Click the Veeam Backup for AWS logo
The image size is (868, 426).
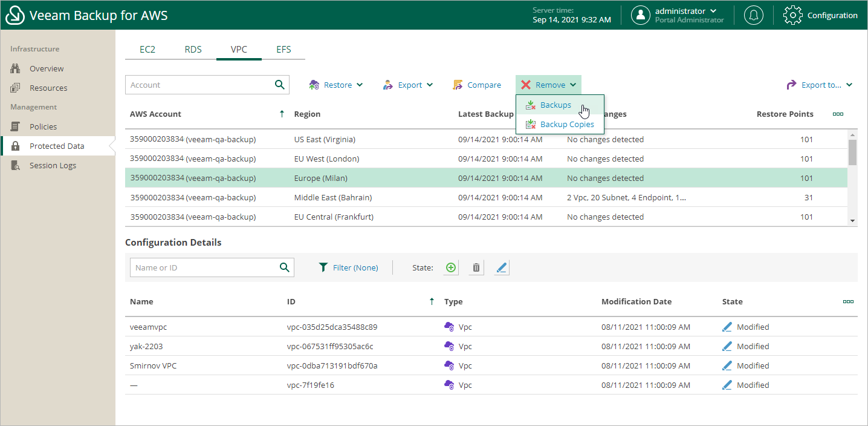(15, 15)
